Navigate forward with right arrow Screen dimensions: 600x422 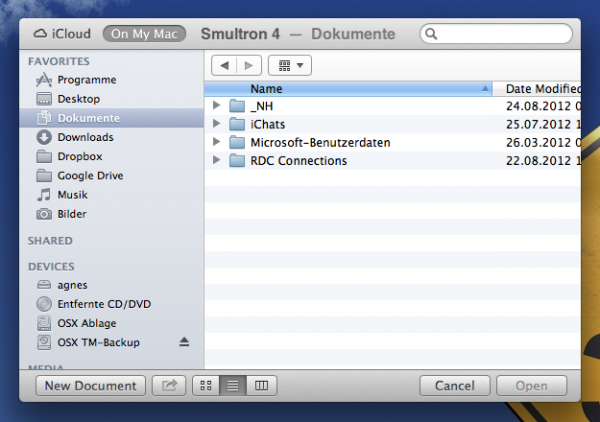click(x=250, y=65)
